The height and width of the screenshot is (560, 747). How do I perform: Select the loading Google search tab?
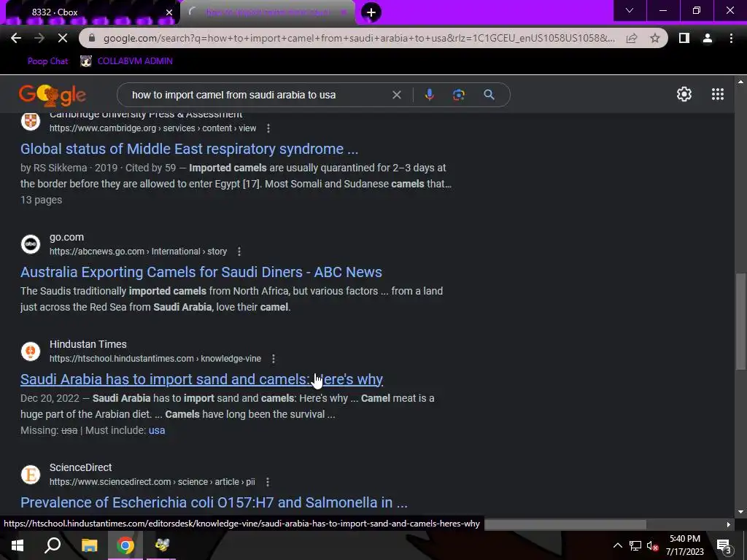[268, 12]
